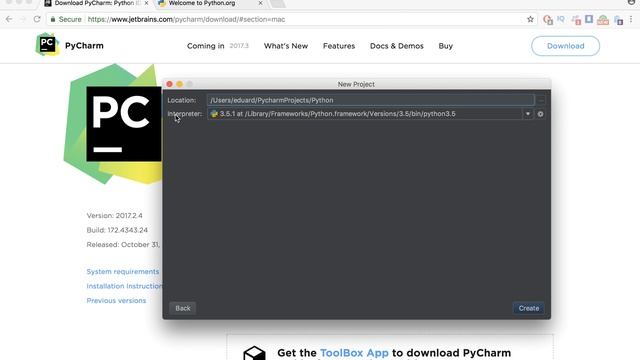Click the lock Secure indicator in address bar
The width and height of the screenshot is (640, 360).
[x=66, y=19]
